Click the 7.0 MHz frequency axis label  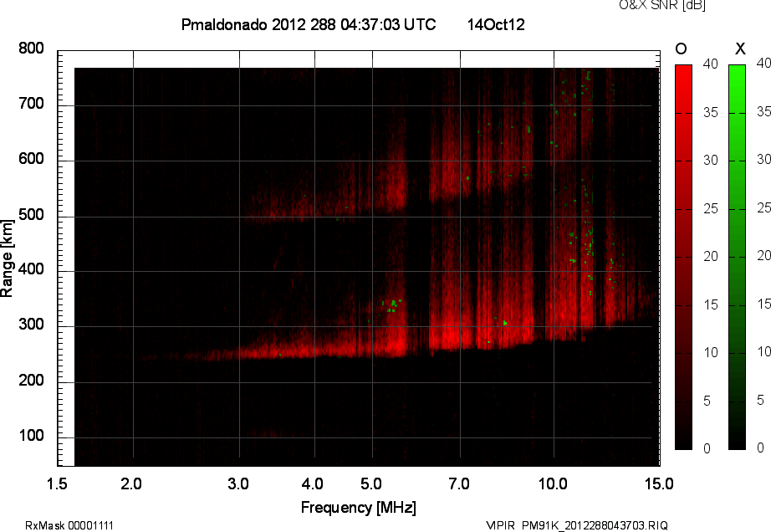pos(459,483)
